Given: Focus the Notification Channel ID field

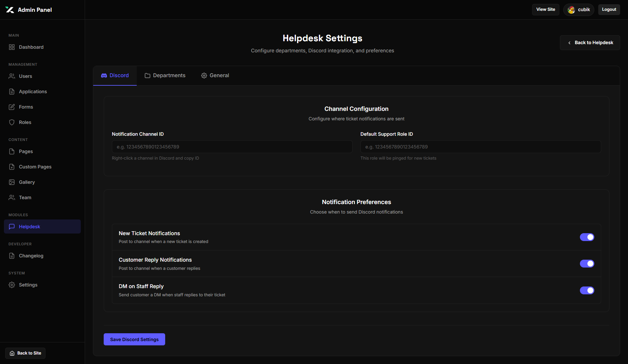Looking at the screenshot, I should (x=232, y=147).
